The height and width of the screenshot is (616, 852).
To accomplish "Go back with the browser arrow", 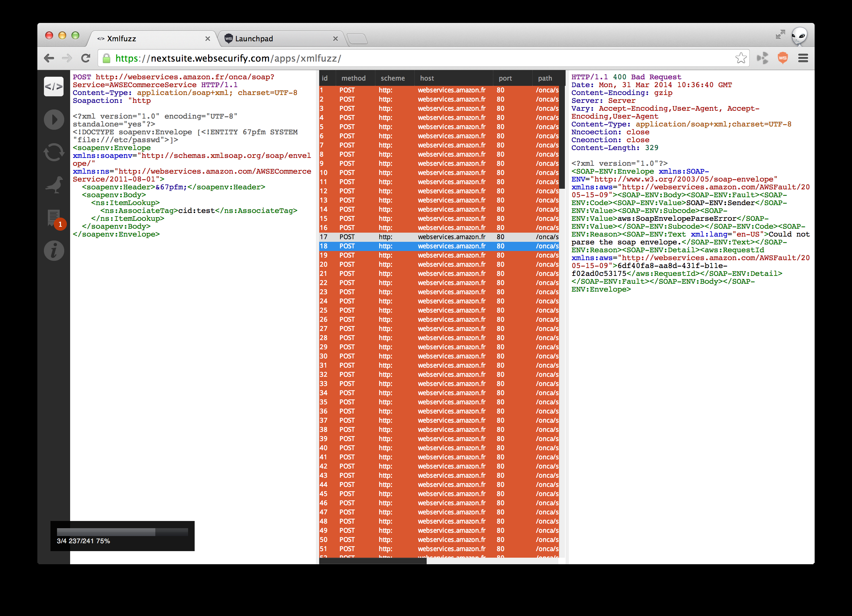I will click(x=49, y=58).
